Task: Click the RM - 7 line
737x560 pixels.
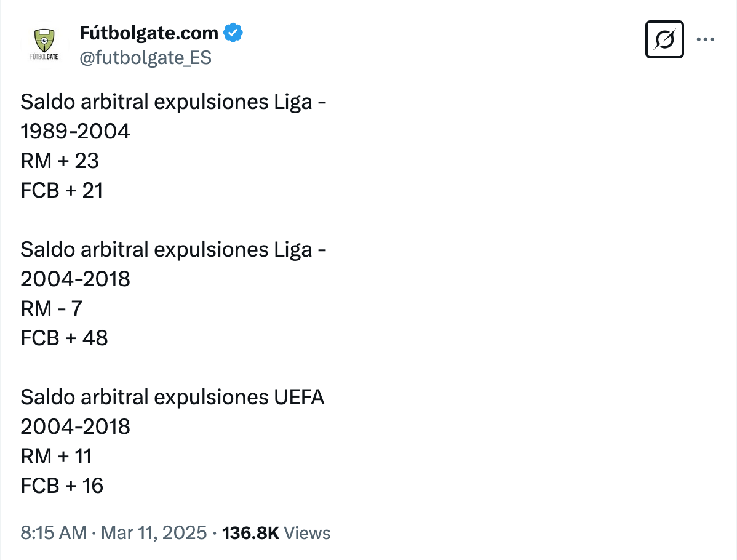Action: [51, 308]
